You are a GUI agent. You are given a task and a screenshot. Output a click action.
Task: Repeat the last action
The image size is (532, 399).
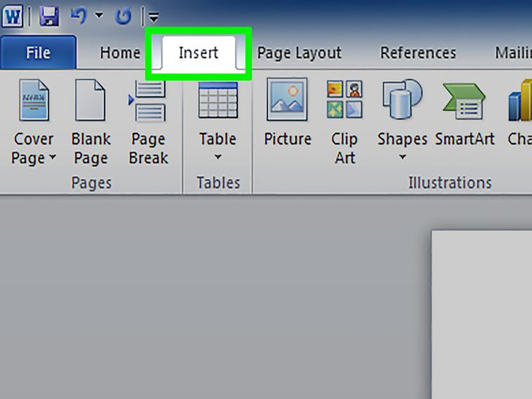pos(123,16)
